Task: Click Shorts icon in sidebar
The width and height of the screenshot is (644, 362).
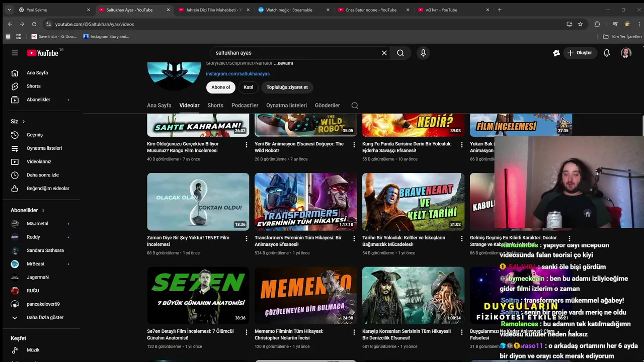Action: 15,86
